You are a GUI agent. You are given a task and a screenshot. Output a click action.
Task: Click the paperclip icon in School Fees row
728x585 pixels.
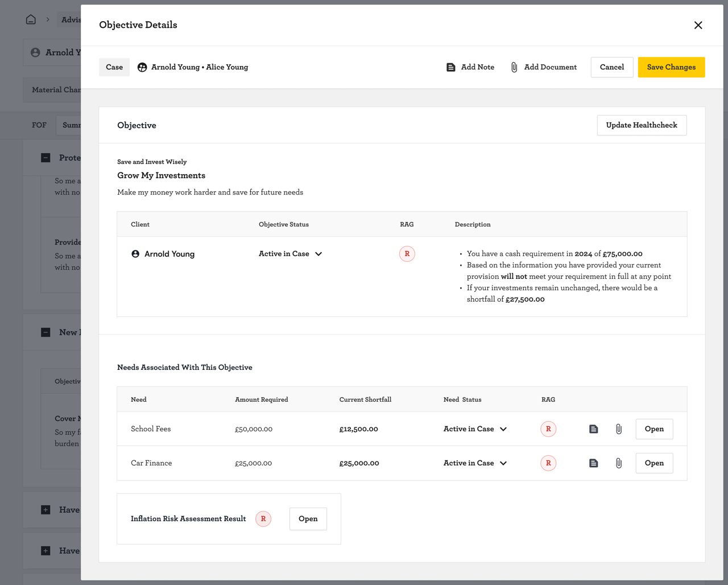pyautogui.click(x=619, y=429)
